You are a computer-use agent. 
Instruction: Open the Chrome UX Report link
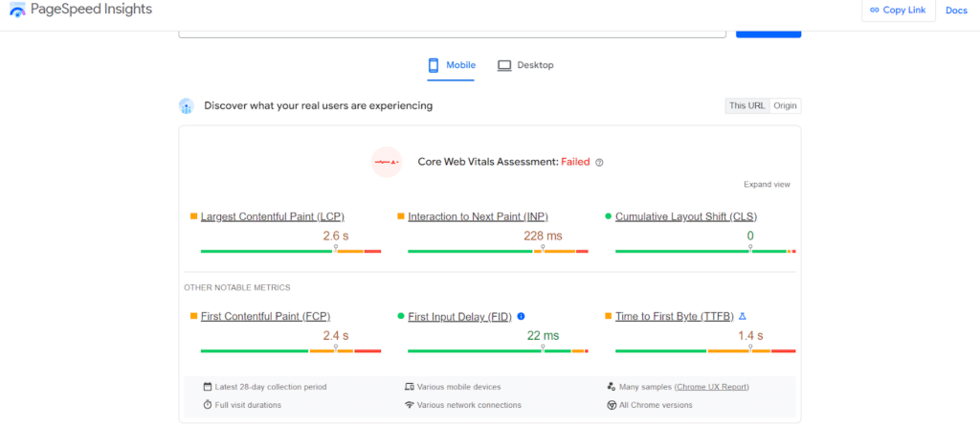click(x=712, y=387)
